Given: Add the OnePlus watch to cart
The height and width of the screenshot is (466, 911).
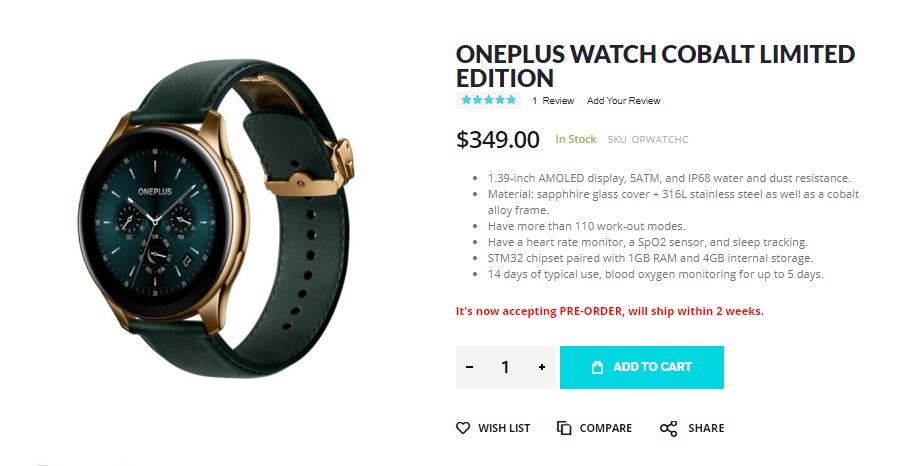Looking at the screenshot, I should point(641,367).
